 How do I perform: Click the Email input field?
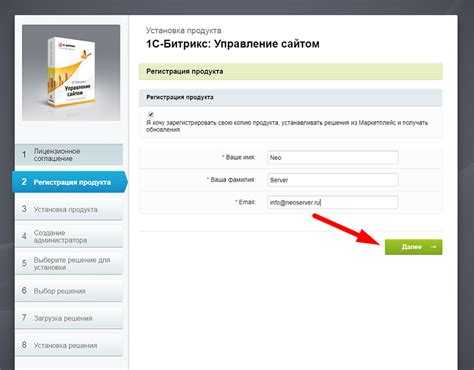pyautogui.click(x=332, y=202)
